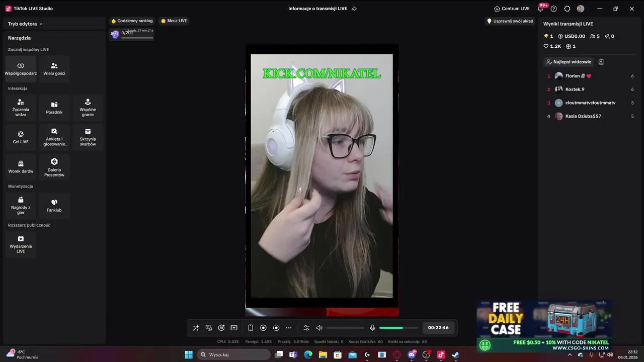Screen dimensions: 644x362
Task: Open Steam from the taskbar
Action: (x=455, y=355)
